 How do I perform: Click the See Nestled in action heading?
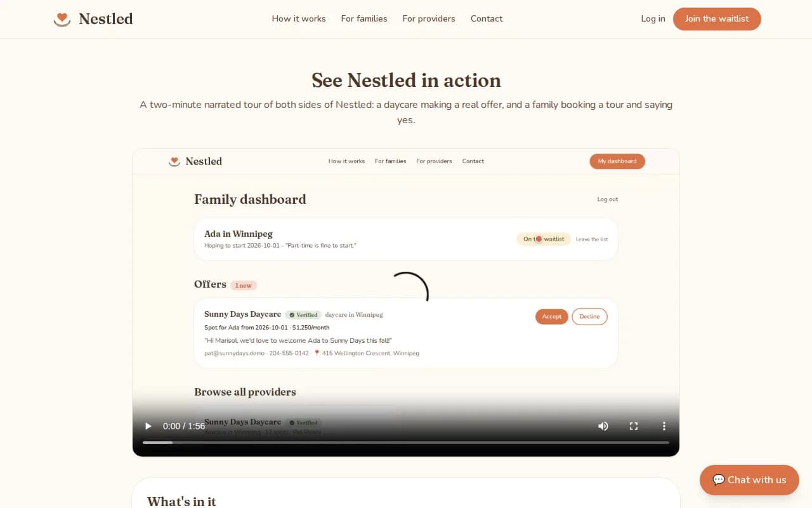pos(406,80)
